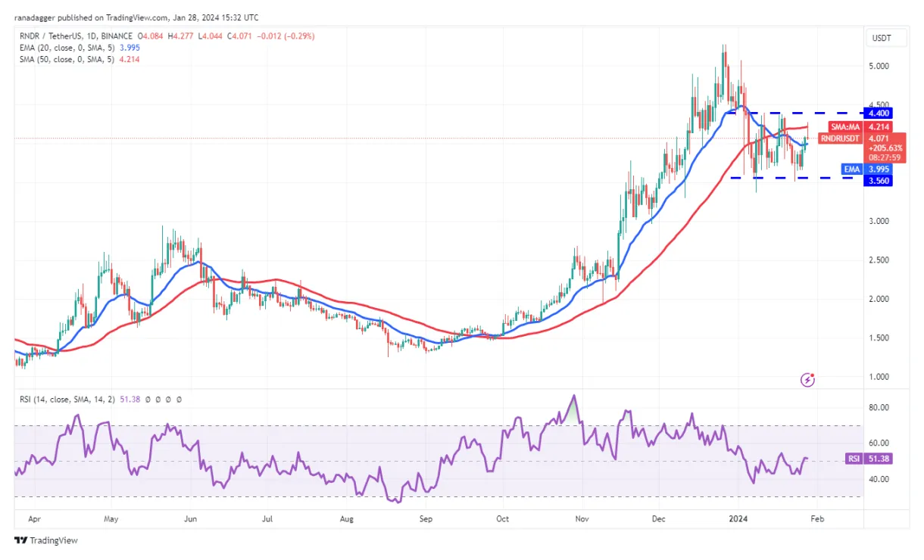Click the purple lightning quick-action icon on the chart
924x560 pixels.
pos(807,380)
